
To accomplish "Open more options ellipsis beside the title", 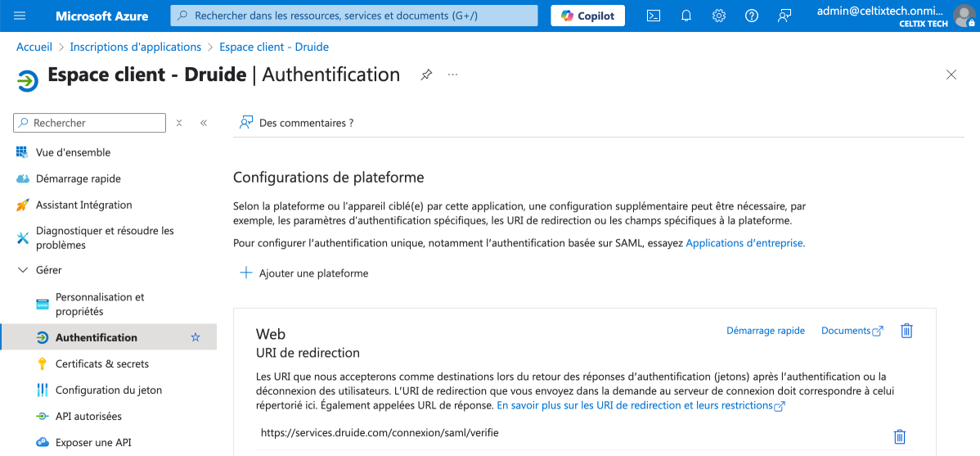I will (452, 74).
